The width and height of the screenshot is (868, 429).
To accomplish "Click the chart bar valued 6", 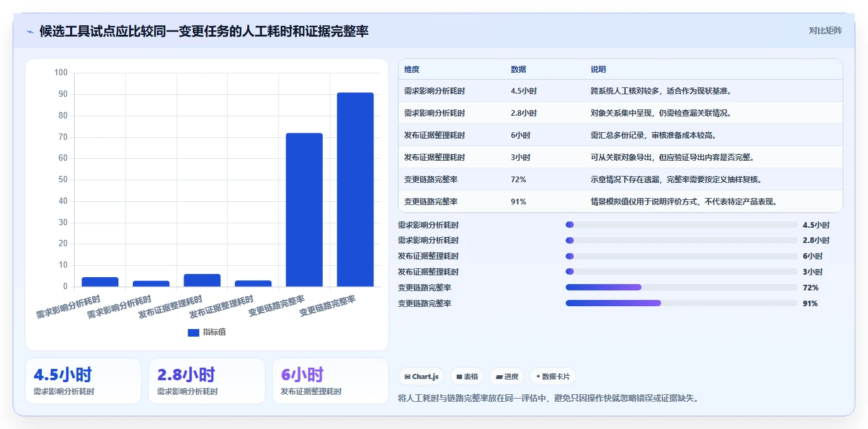I will tap(202, 280).
